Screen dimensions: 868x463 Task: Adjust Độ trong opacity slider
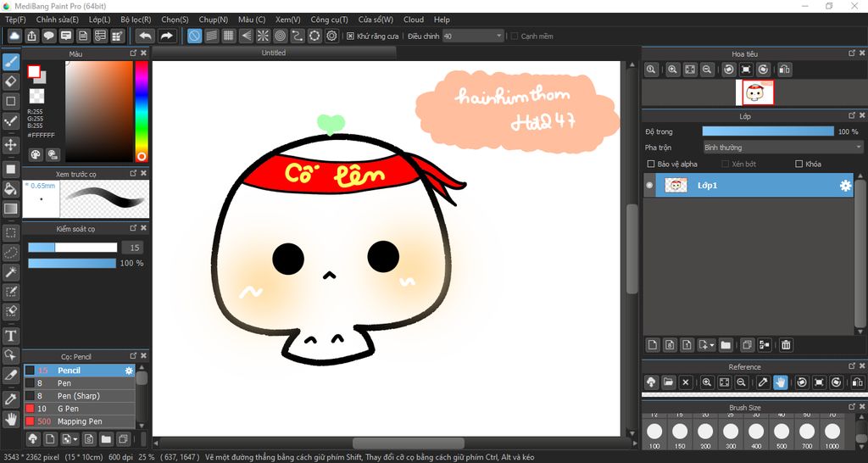768,131
